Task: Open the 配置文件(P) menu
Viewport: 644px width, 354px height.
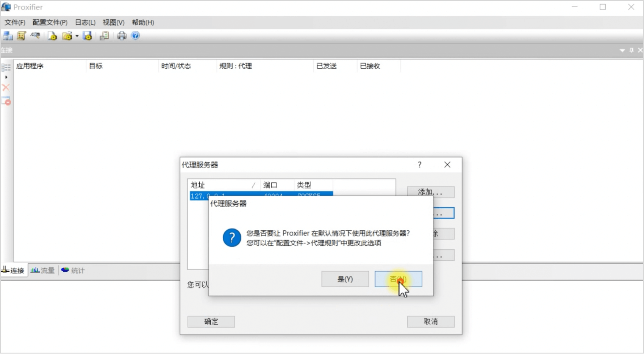Action: click(50, 22)
